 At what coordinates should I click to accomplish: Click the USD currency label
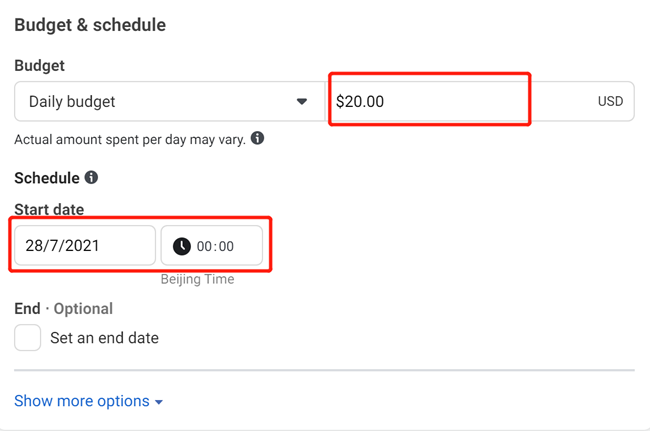point(610,101)
